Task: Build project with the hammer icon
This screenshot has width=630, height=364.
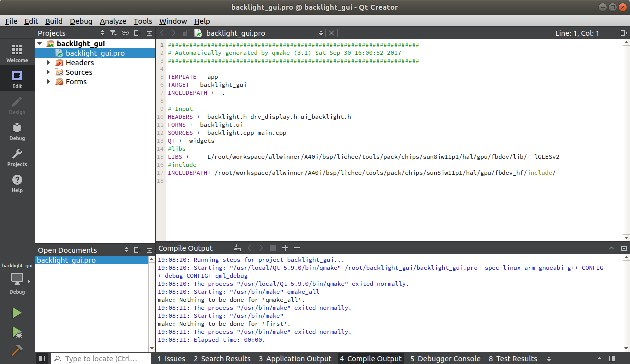Action: (x=17, y=350)
